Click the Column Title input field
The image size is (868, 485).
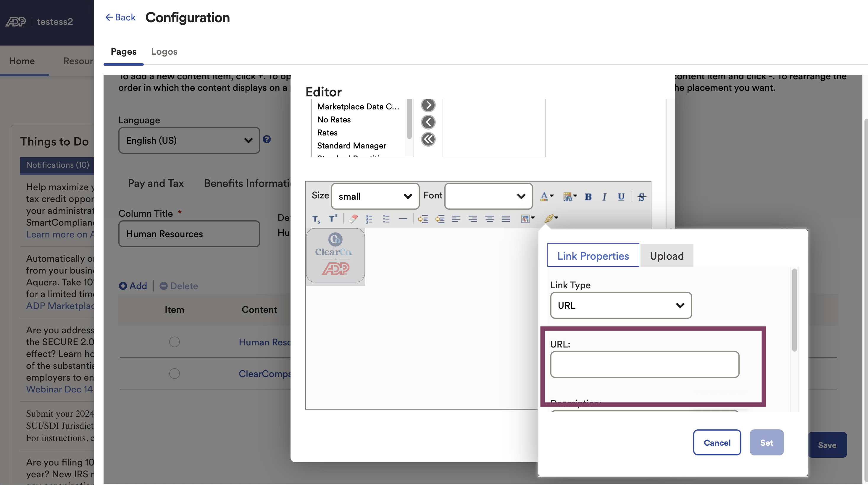(189, 234)
